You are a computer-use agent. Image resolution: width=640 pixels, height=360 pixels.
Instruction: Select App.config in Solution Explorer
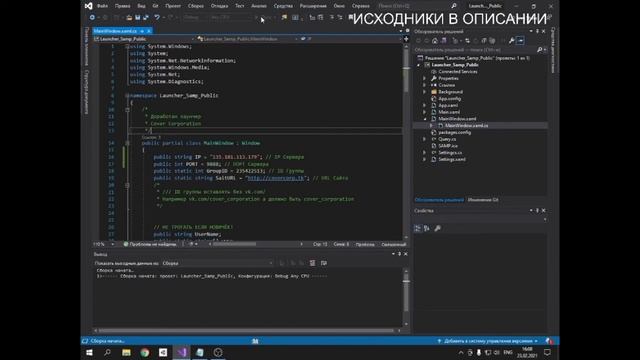pos(449,98)
